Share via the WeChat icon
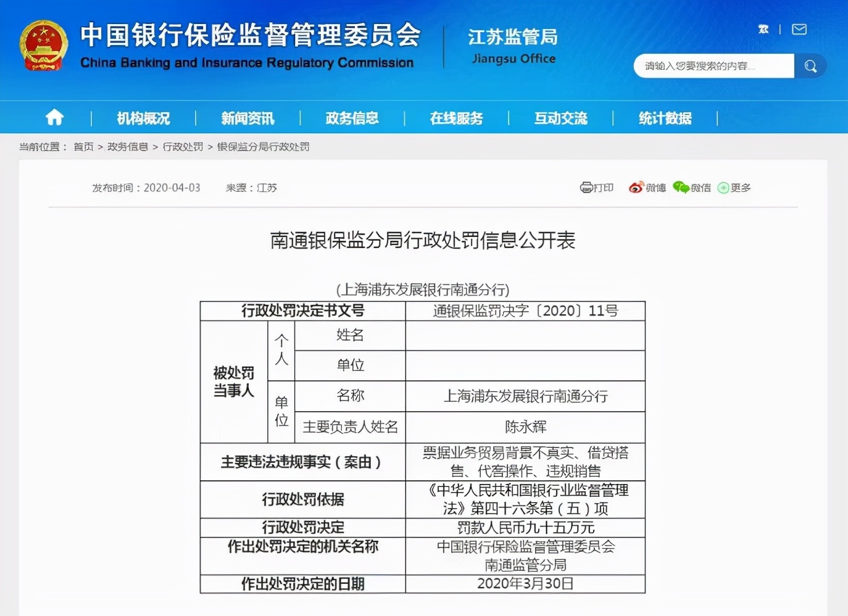 [x=681, y=188]
